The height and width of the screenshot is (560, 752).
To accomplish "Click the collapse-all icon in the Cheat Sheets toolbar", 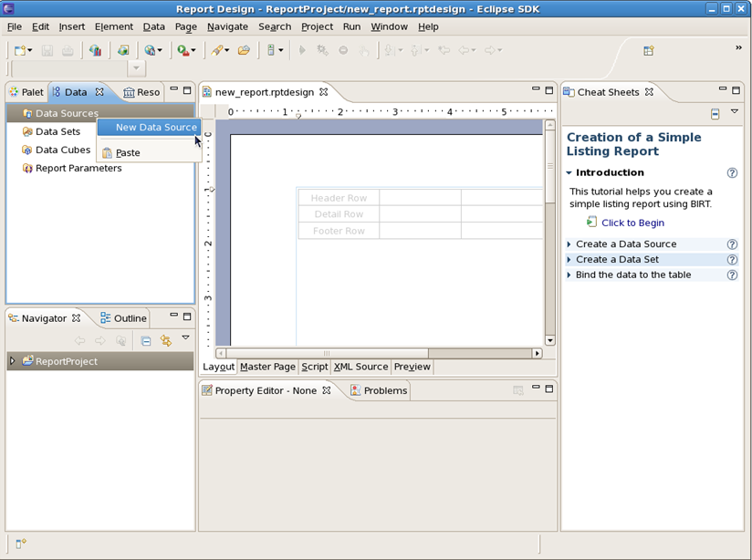I will tap(715, 113).
